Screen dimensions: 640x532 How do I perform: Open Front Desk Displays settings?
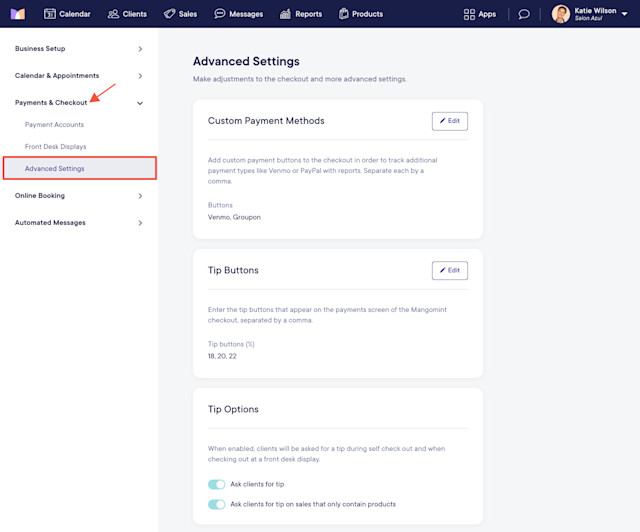click(56, 147)
